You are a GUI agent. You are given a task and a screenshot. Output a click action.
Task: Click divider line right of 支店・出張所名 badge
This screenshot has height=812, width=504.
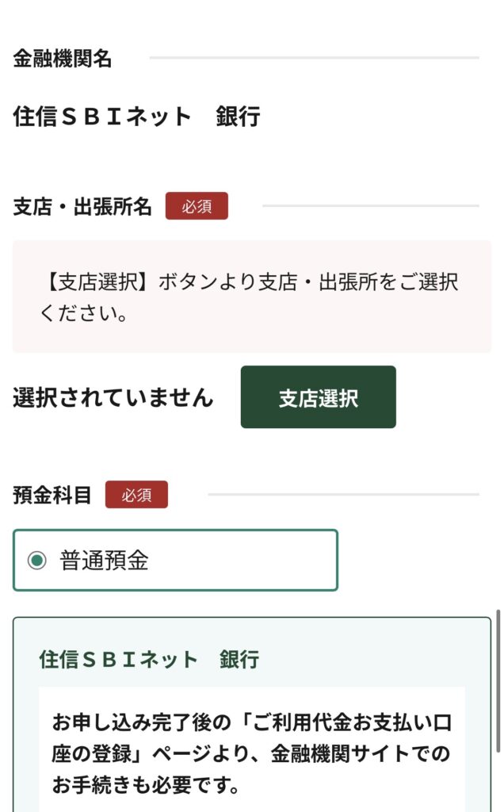click(370, 206)
